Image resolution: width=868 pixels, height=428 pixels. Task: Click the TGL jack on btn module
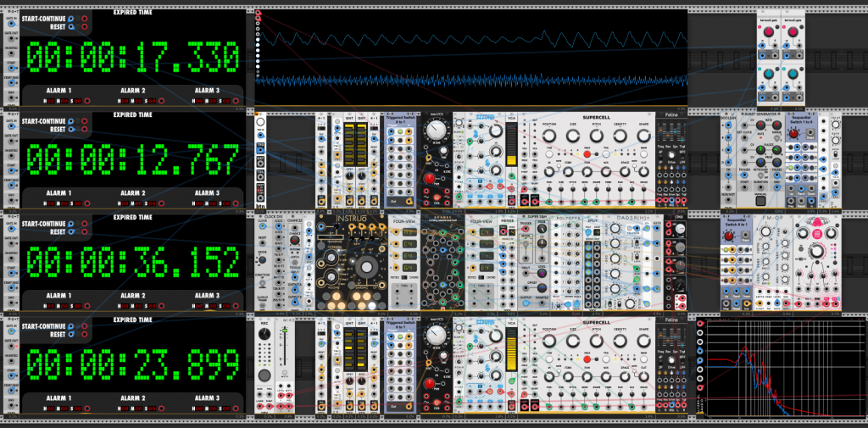(260, 178)
